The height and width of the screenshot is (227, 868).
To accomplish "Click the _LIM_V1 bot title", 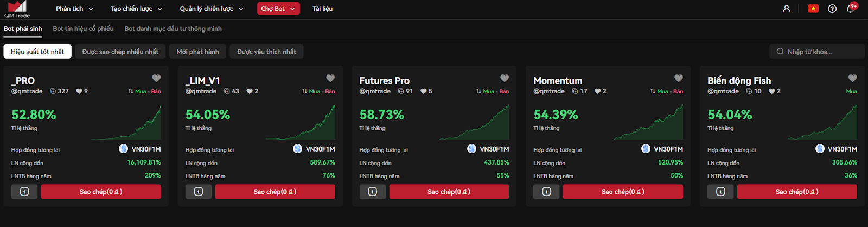I will [x=203, y=80].
